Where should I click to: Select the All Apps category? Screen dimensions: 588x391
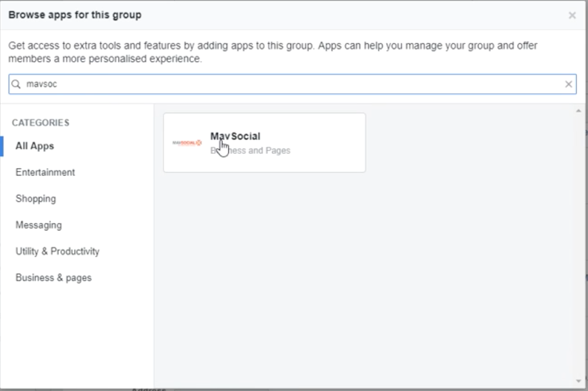tap(35, 146)
